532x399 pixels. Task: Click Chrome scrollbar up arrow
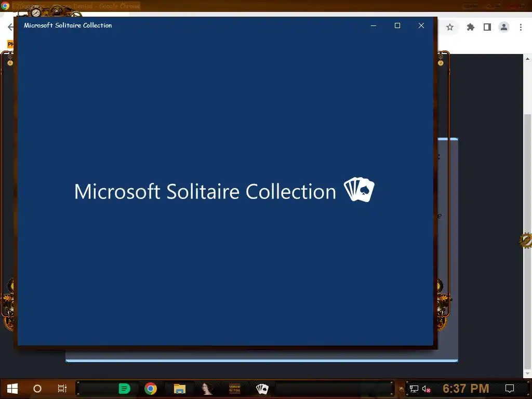[528, 59]
